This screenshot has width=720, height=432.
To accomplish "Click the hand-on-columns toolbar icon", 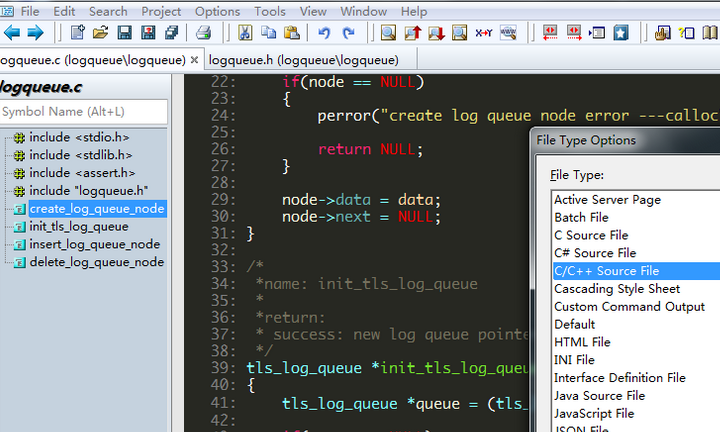I will coord(662,33).
